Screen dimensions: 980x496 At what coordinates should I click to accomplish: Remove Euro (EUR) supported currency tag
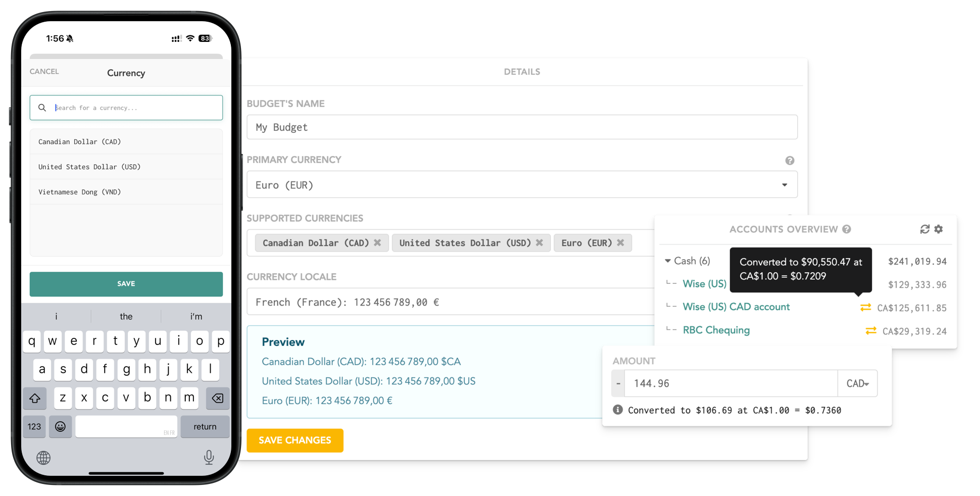(620, 243)
